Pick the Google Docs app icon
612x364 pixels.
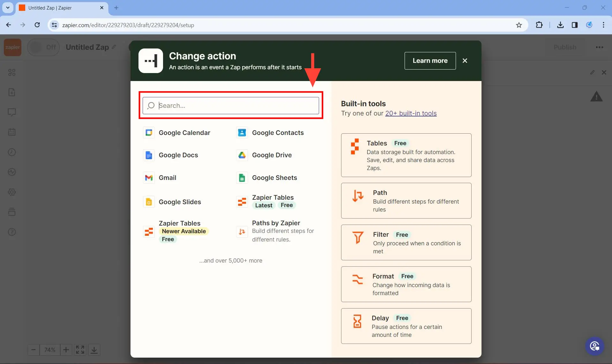click(149, 155)
